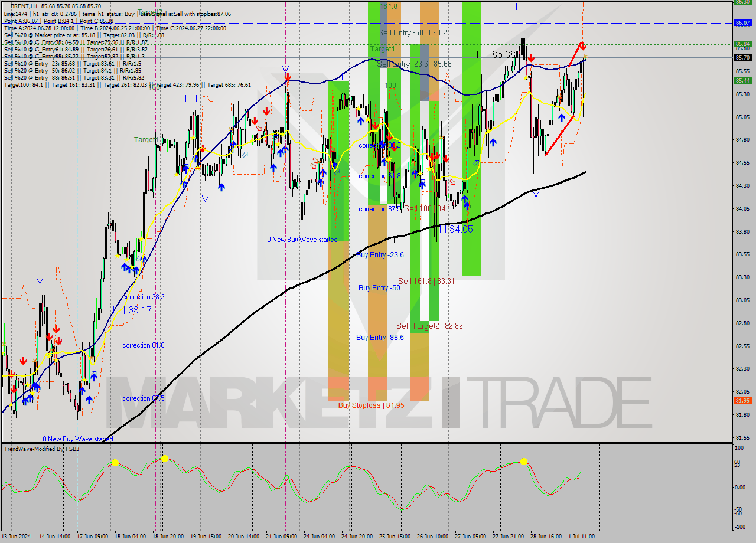Viewport: 756px width, 543px height.
Task: Click the 'Buy Entry -88.6' label
Action: [380, 337]
